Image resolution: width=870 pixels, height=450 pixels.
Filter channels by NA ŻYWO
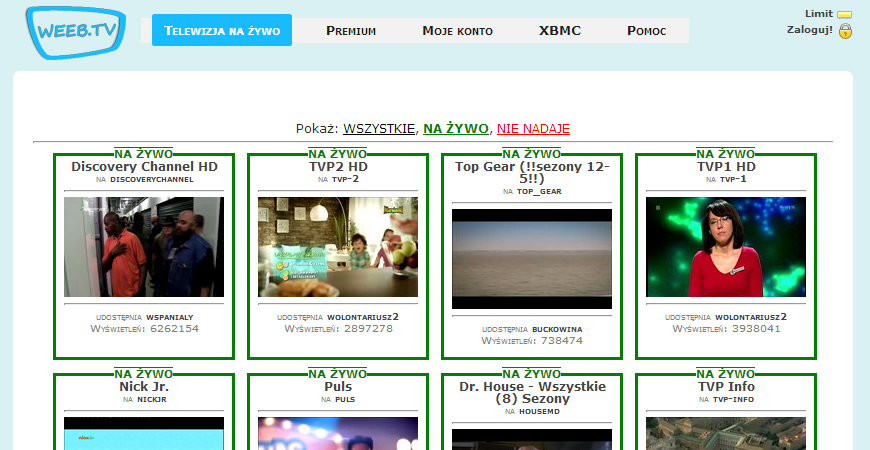(x=456, y=129)
